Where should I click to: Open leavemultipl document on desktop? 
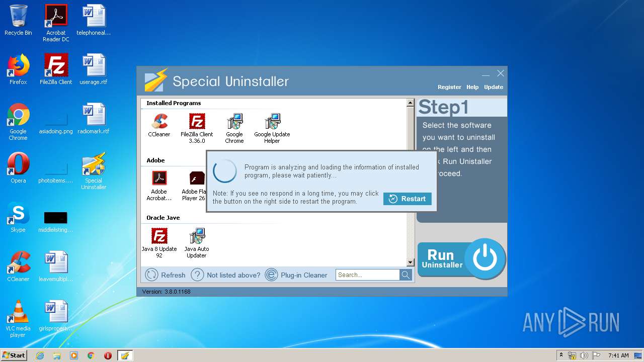56,266
